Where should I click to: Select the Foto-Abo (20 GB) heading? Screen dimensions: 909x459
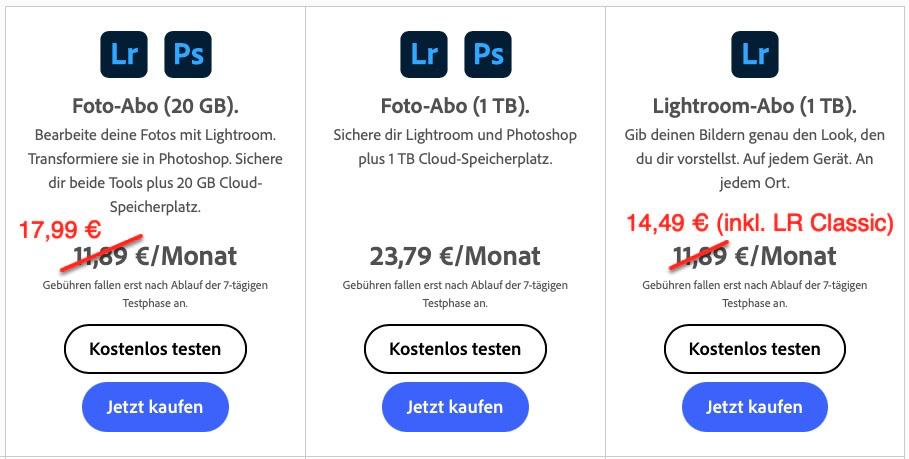[155, 106]
